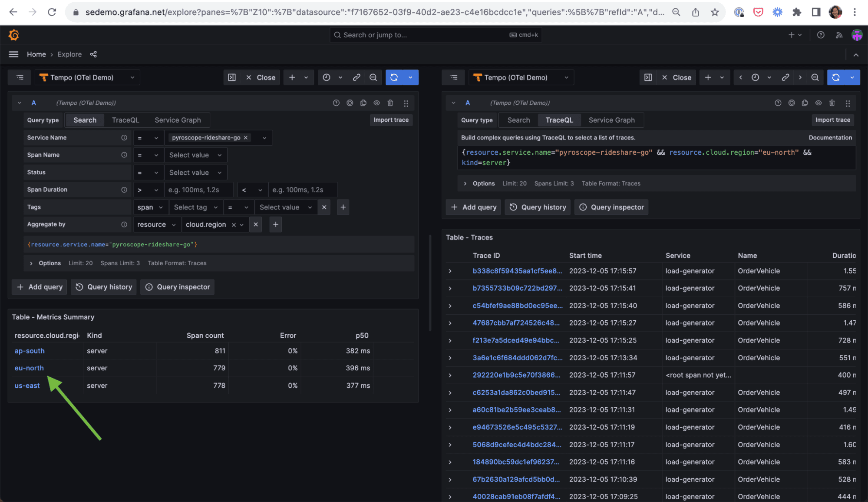Click the linked time ranges icon

point(356,77)
